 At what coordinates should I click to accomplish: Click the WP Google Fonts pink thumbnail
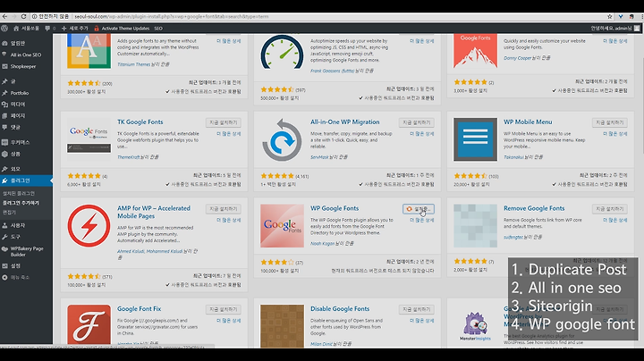[x=282, y=225]
